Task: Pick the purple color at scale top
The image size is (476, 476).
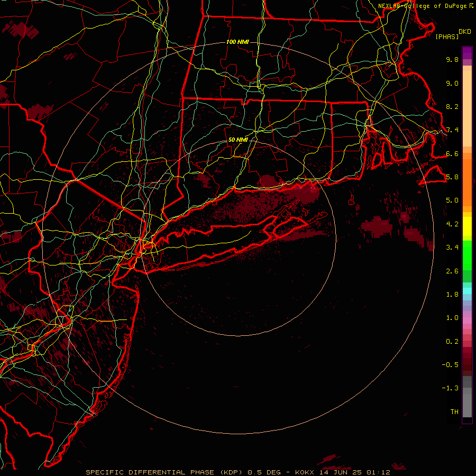Action: pos(467,53)
